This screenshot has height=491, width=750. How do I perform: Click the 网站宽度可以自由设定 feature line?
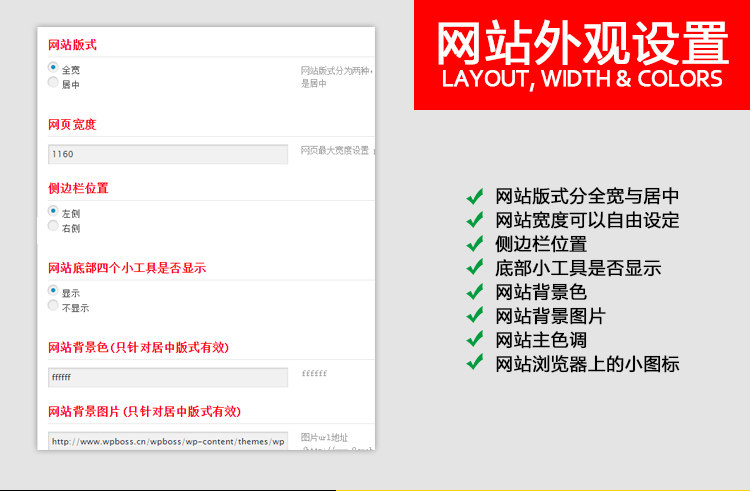[x=587, y=220]
